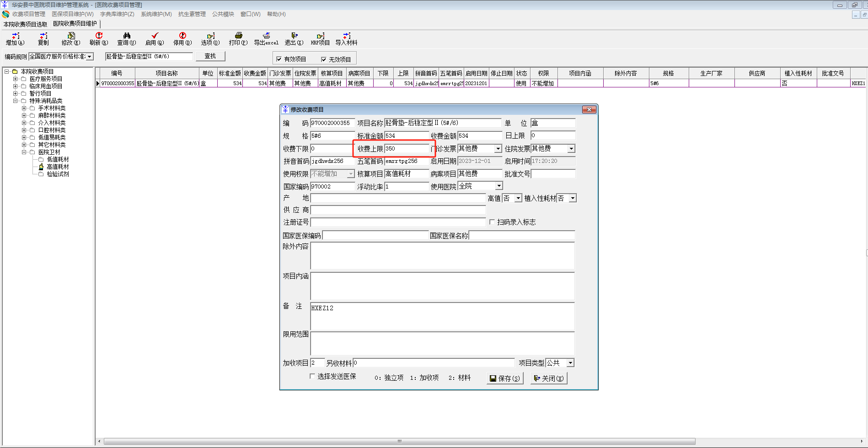Click the 低值耗材 folder icon in tree

[x=41, y=160]
